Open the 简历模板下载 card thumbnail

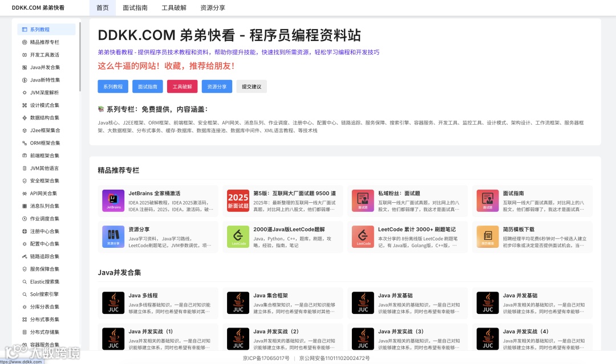pos(488,237)
